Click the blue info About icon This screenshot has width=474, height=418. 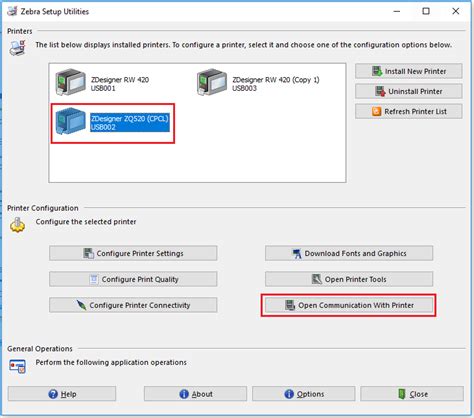tap(184, 394)
